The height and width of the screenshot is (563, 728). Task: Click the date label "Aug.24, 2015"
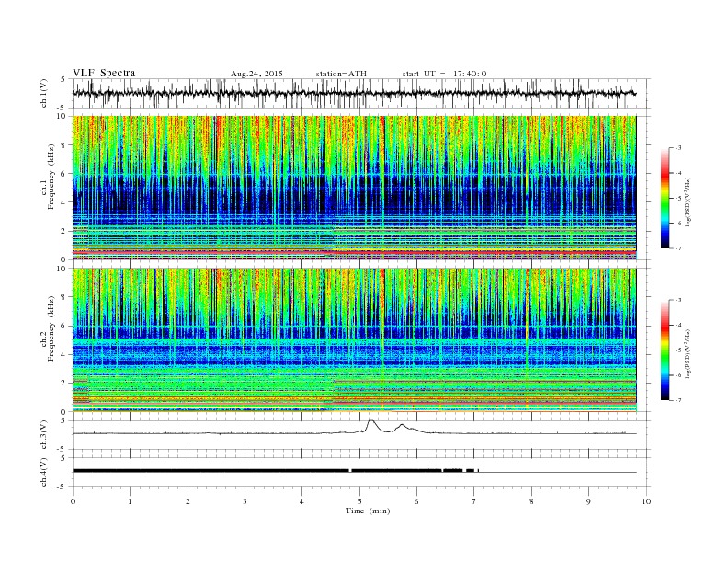click(x=256, y=74)
